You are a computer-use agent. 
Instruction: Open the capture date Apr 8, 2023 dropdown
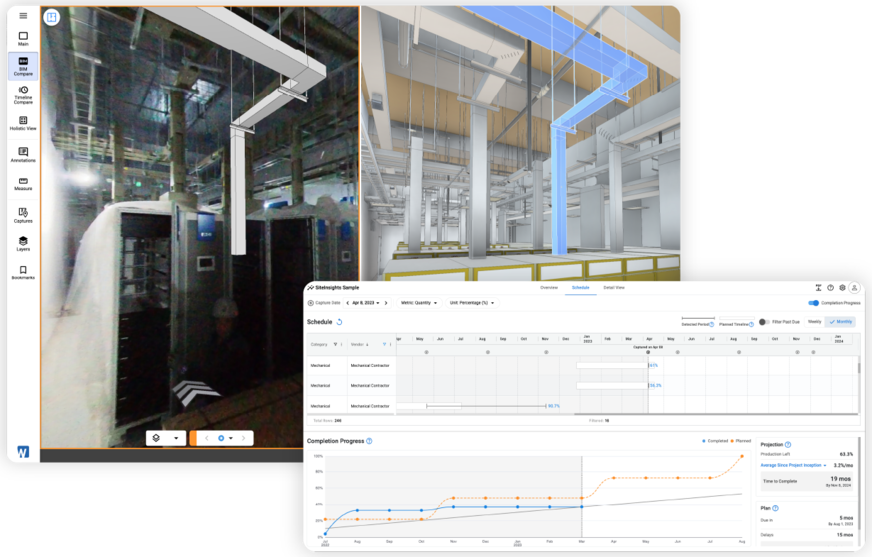366,303
